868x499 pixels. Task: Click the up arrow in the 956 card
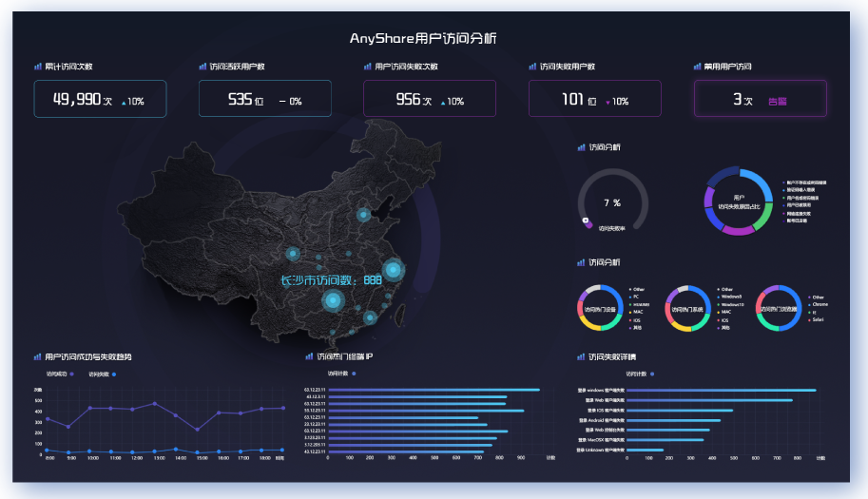pyautogui.click(x=443, y=103)
